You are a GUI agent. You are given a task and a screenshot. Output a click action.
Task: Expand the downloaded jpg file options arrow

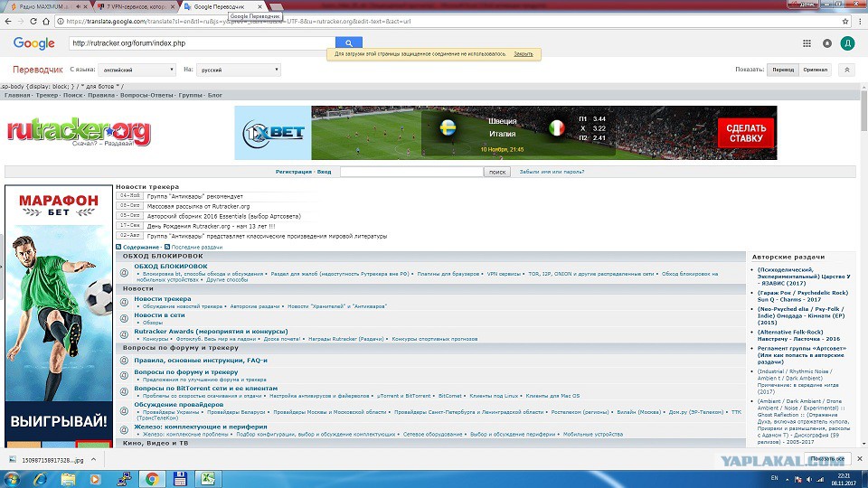coord(93,460)
